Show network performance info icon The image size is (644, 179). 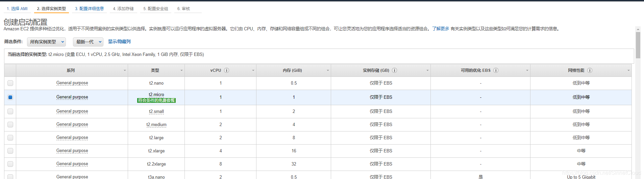click(590, 70)
